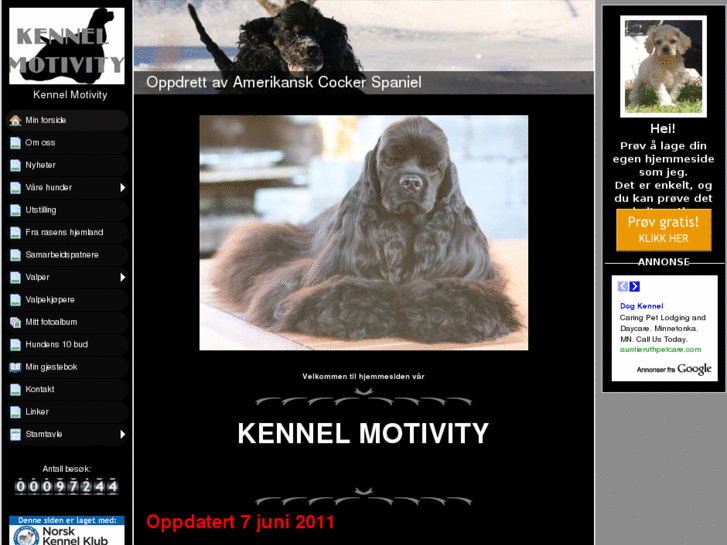The width and height of the screenshot is (727, 545).
Task: Click the previous ad arrow icon
Action: [x=623, y=287]
